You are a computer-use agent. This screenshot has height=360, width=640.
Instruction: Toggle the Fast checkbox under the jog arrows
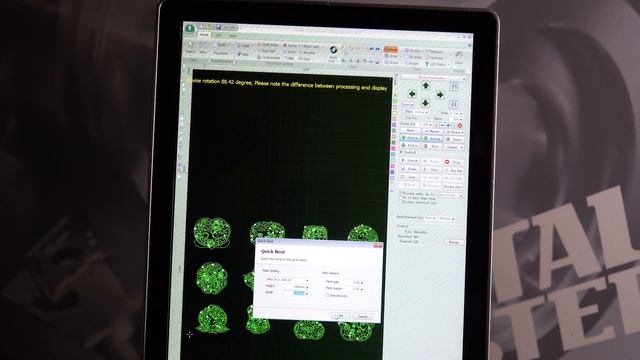pos(404,111)
